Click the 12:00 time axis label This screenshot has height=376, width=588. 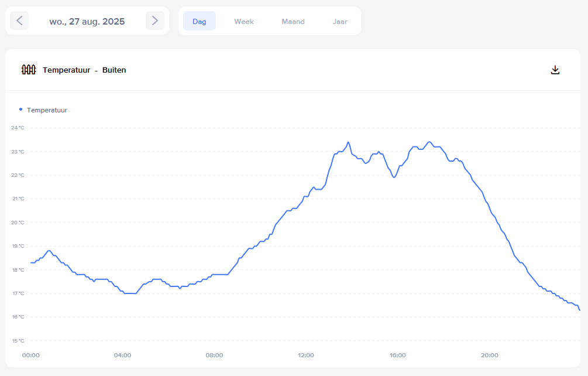[x=306, y=356]
